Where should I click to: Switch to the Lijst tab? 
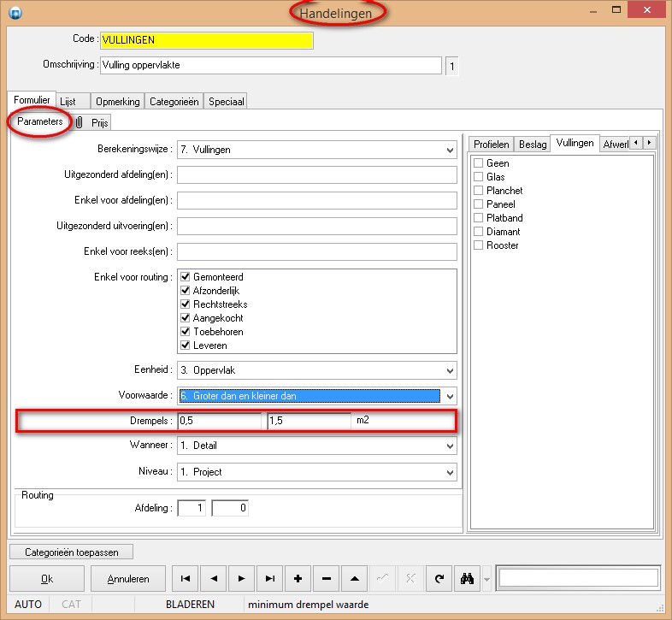(x=73, y=102)
